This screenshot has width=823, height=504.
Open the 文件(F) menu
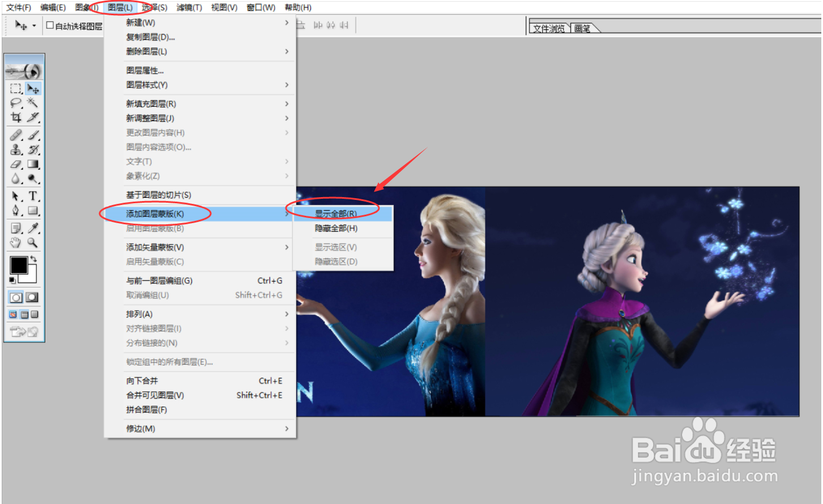coord(19,7)
